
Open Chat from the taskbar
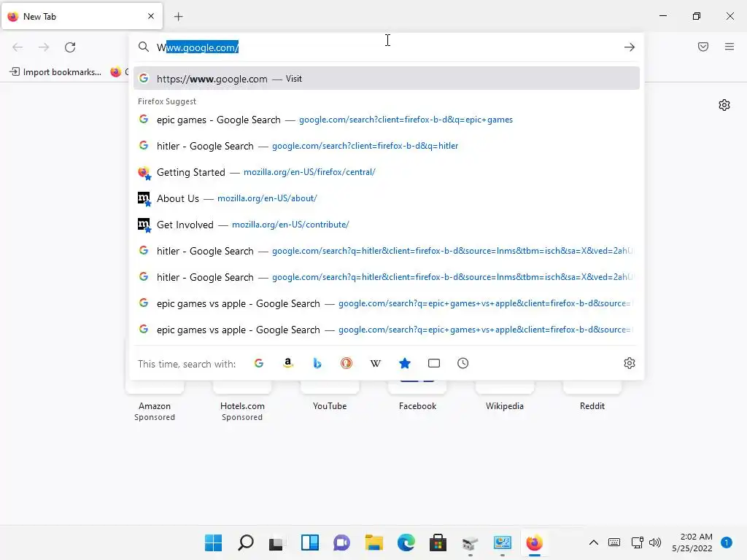click(x=341, y=542)
